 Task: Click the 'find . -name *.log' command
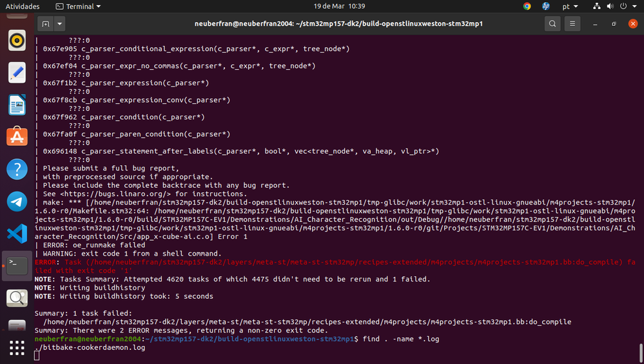401,339
